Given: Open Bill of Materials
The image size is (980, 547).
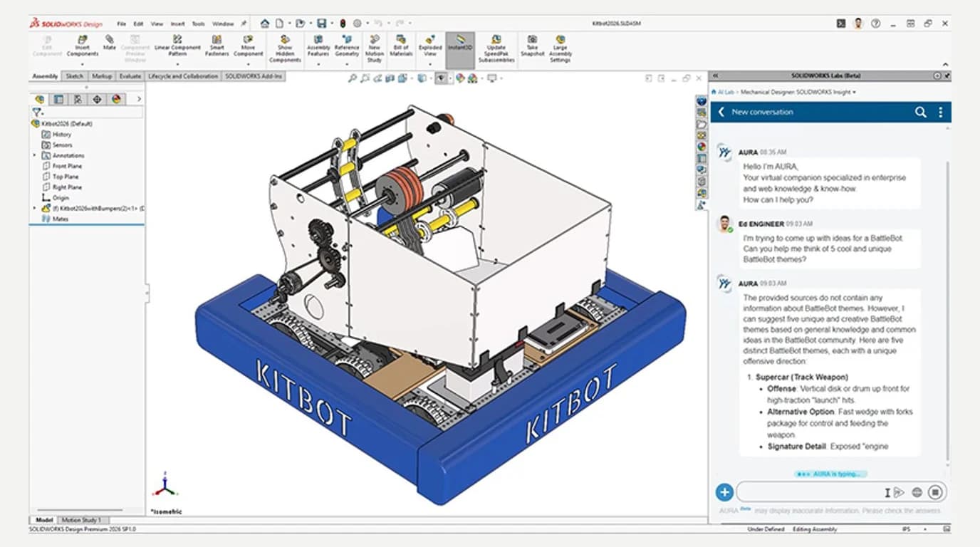Looking at the screenshot, I should click(x=401, y=46).
